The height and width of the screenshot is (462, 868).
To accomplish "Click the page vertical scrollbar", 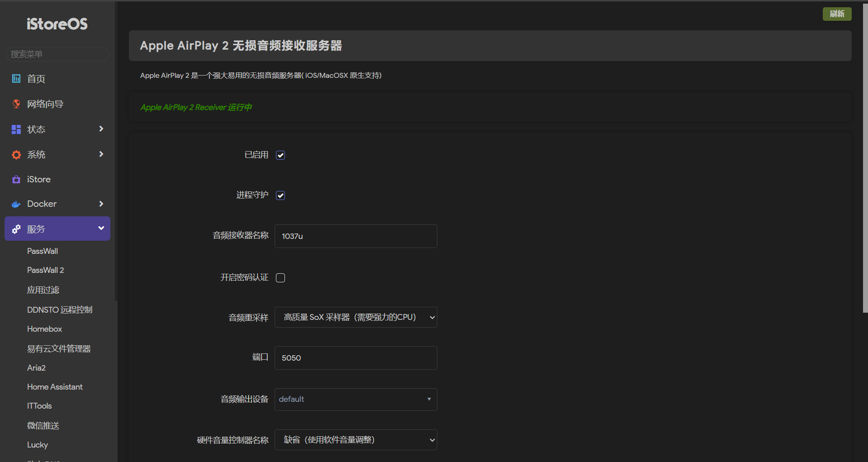I will pyautogui.click(x=865, y=158).
